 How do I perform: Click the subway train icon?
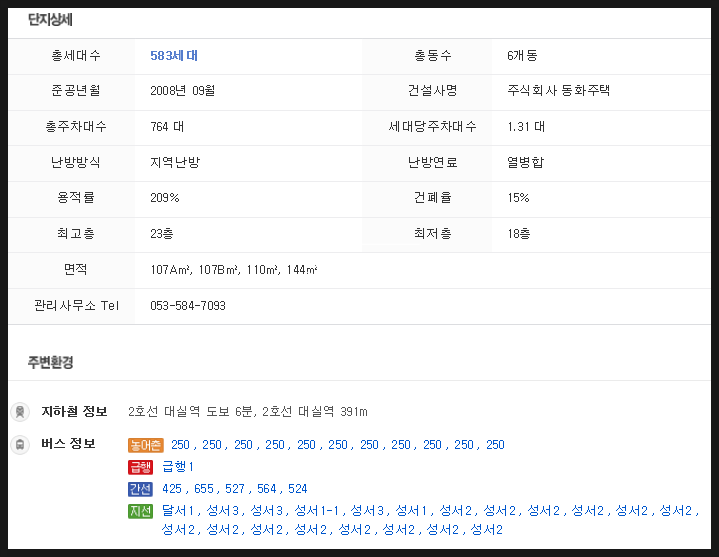coord(20,412)
